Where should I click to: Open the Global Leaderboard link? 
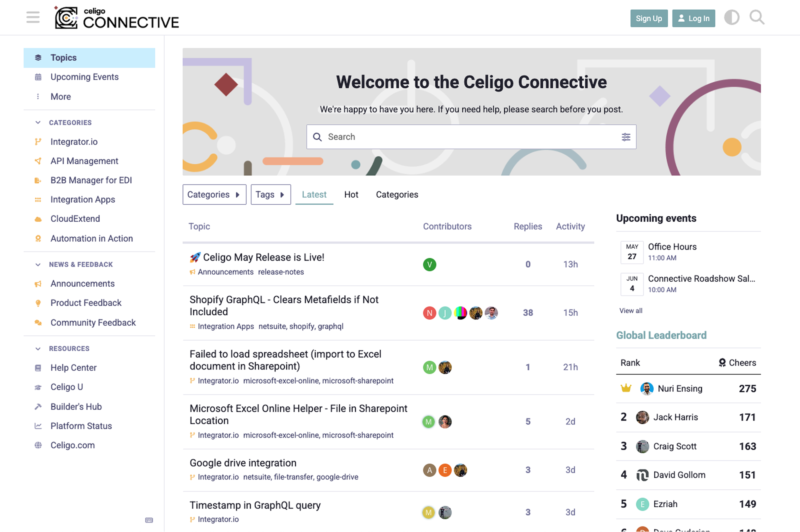(x=661, y=335)
